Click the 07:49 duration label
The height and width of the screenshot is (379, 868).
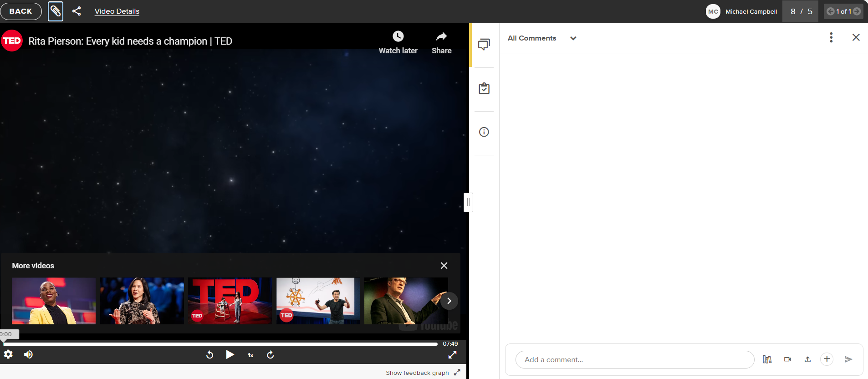coord(450,344)
